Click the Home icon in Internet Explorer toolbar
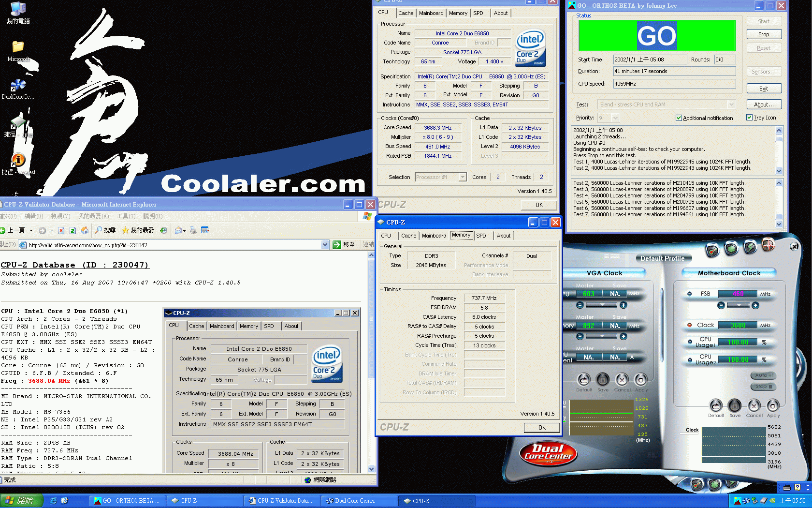Screen dimensions: 812x508 click(x=85, y=230)
